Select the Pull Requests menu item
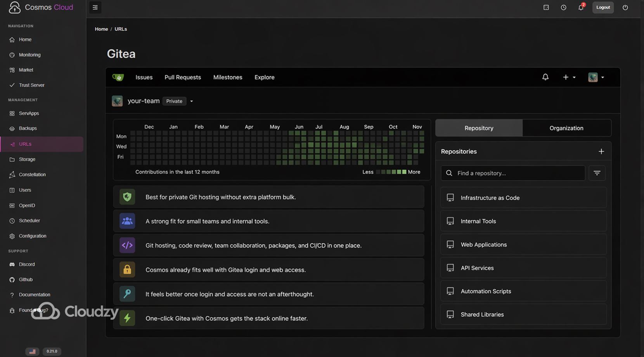 pyautogui.click(x=183, y=77)
